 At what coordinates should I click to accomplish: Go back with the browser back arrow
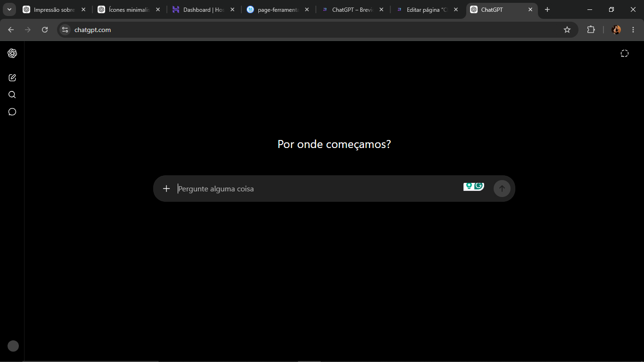click(x=11, y=30)
